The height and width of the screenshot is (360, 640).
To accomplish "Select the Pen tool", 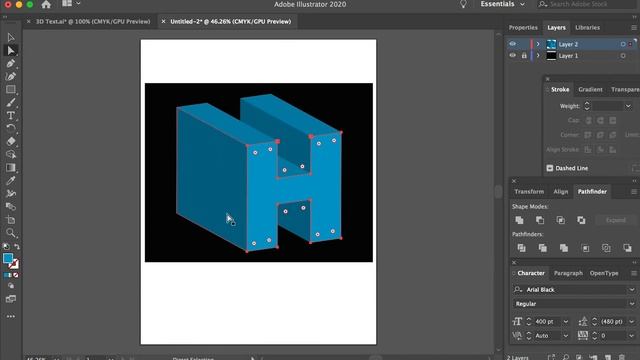I will click(11, 64).
